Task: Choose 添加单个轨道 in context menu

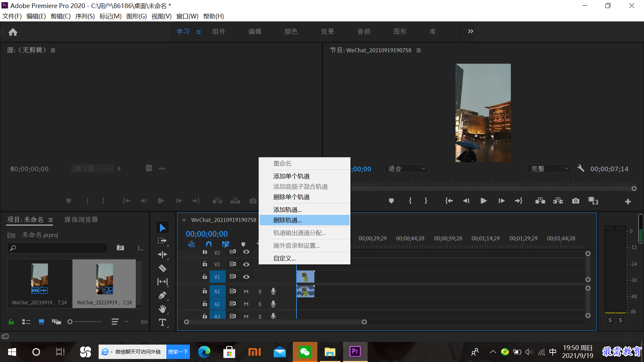Action: pyautogui.click(x=305, y=176)
